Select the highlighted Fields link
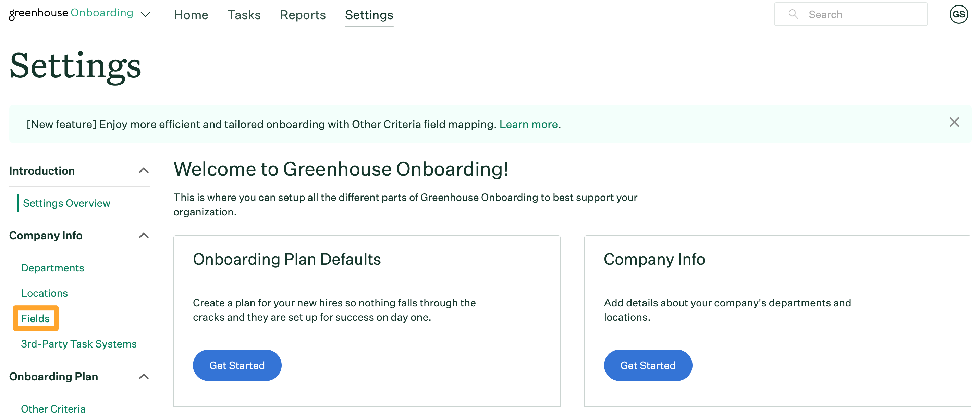This screenshot has width=980, height=417. point(35,318)
